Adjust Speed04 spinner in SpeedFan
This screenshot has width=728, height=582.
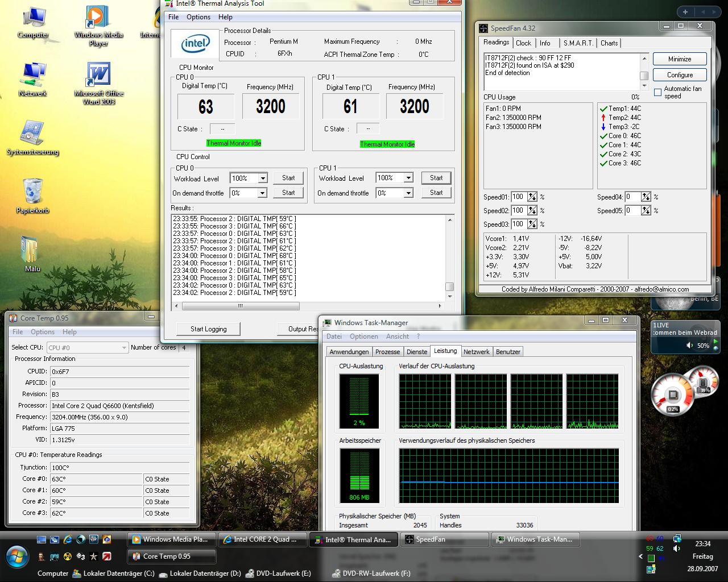coord(646,197)
